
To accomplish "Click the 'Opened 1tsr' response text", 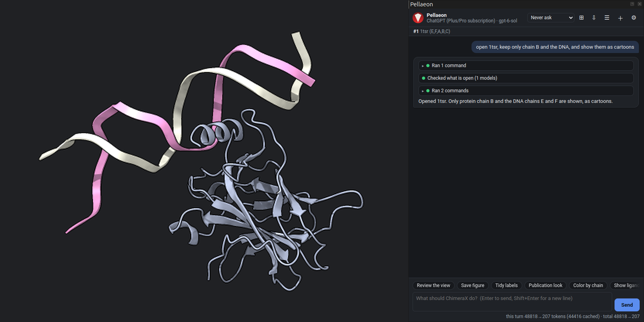I will point(516,101).
